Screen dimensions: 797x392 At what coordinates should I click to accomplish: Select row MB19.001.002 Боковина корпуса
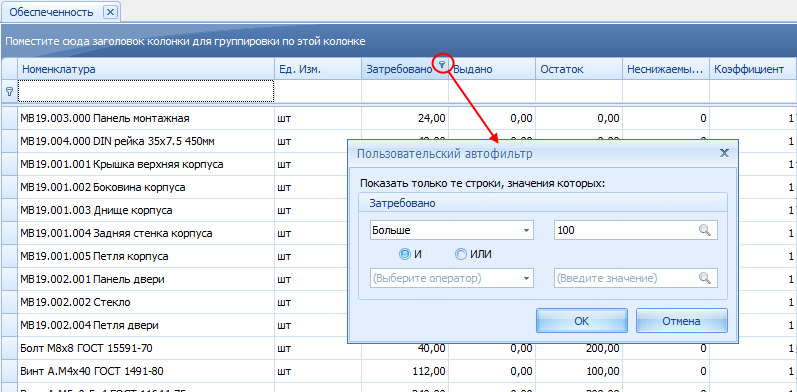pos(146,187)
